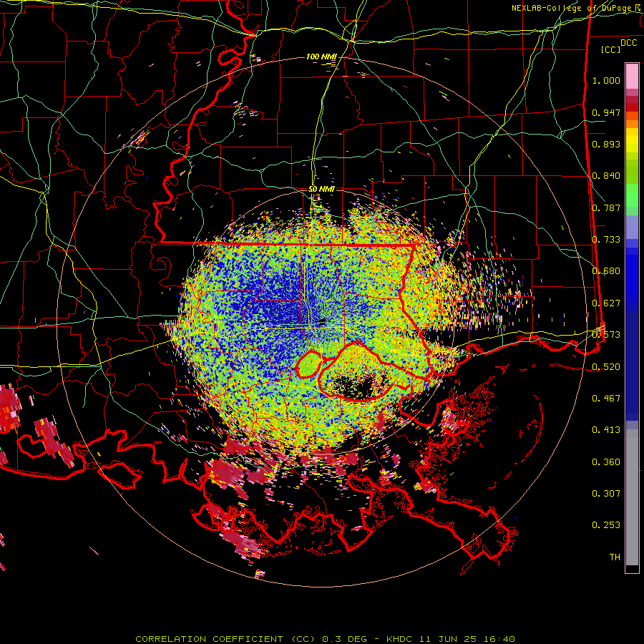Click the [CC] legend unit label
The image size is (644, 644).
(x=610, y=49)
